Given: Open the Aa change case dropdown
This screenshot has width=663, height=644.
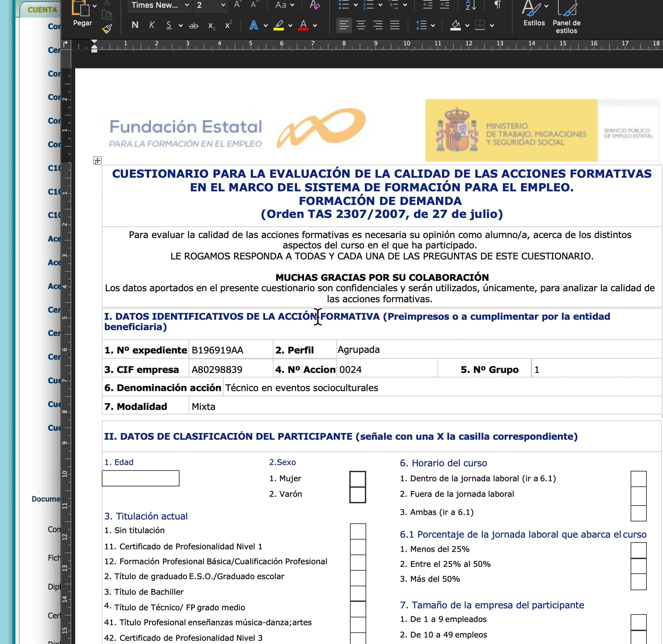Looking at the screenshot, I should tap(285, 5).
